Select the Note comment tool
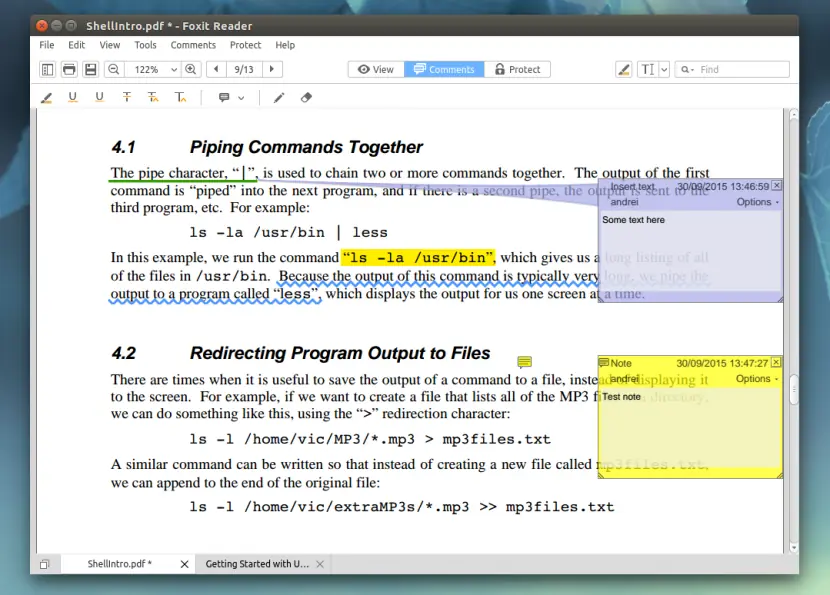The height and width of the screenshot is (595, 830). [x=224, y=97]
